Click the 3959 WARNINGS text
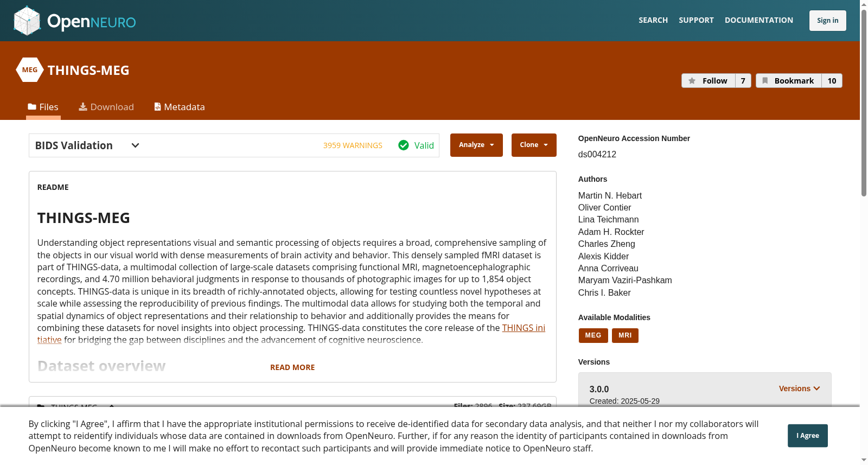 click(353, 145)
